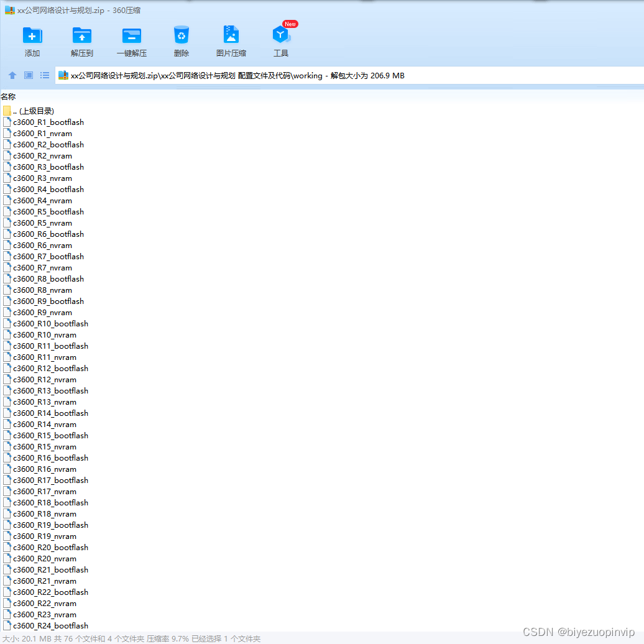
Task: Select file c3600_R10_bootflash
Action: coord(45,324)
